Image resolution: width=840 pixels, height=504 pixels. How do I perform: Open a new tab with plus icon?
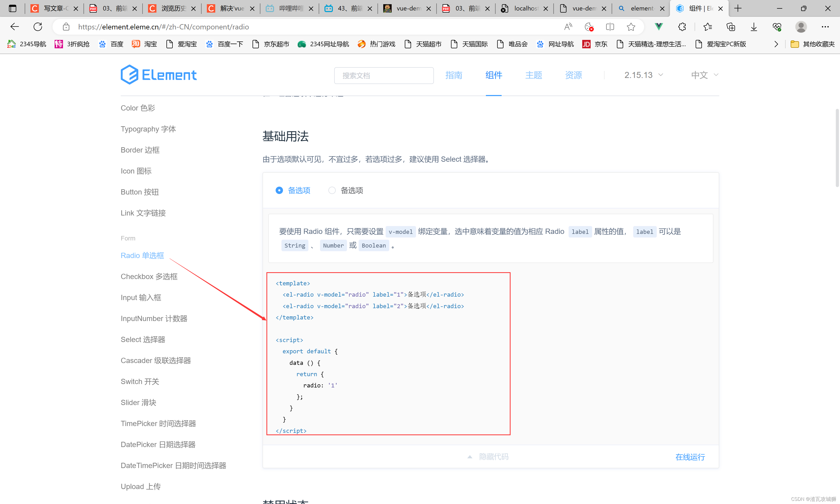point(738,8)
